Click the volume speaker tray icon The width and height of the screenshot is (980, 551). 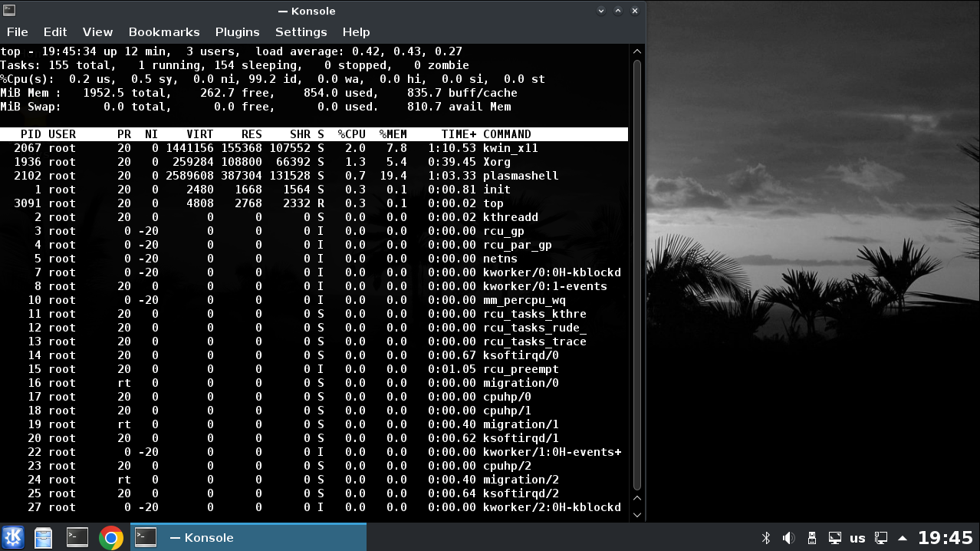(788, 538)
